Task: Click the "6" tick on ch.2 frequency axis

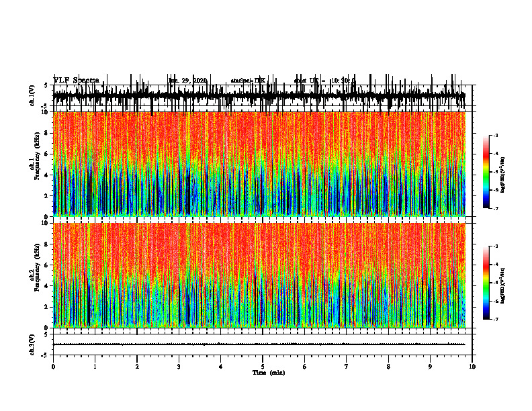Action: (x=47, y=265)
